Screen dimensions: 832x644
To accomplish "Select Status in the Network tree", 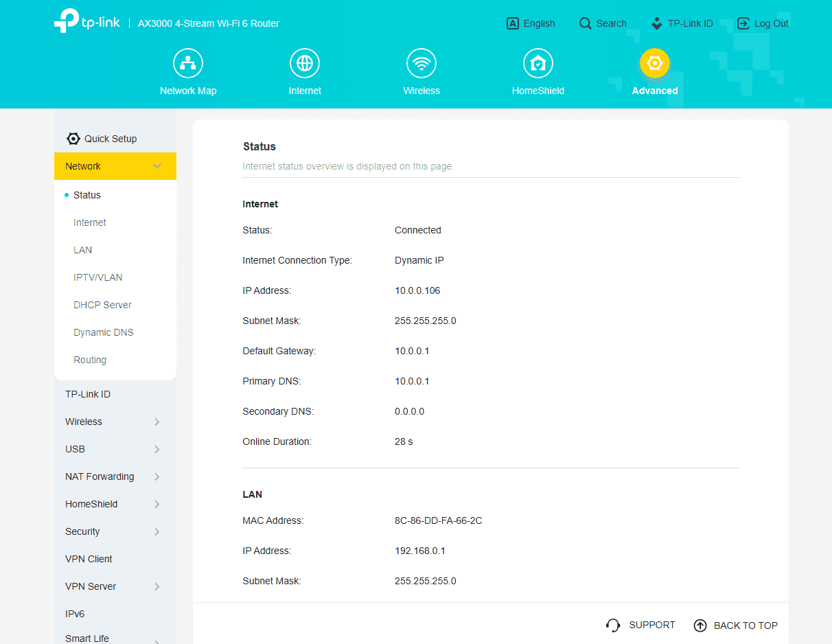I will pos(86,195).
